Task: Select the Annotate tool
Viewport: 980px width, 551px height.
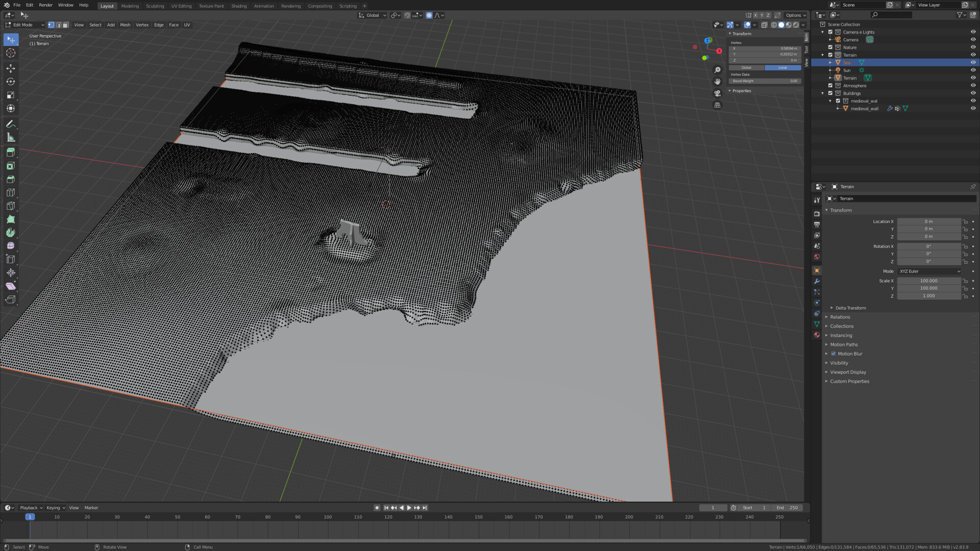Action: [x=11, y=123]
